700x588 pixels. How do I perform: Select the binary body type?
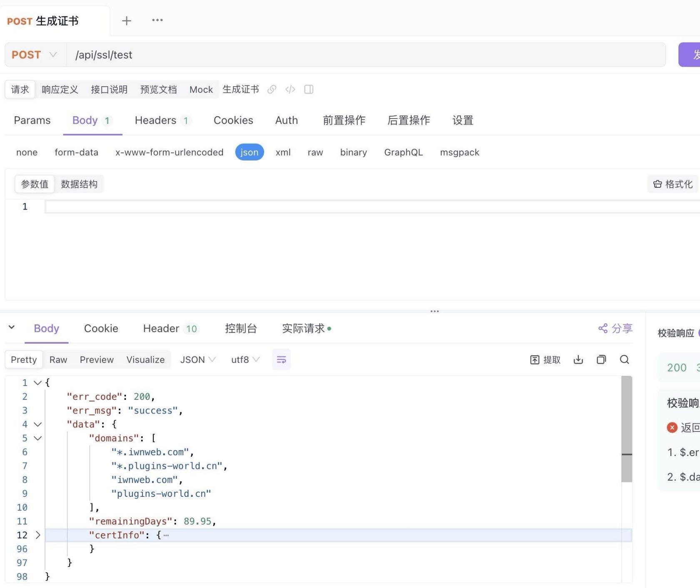pos(353,152)
